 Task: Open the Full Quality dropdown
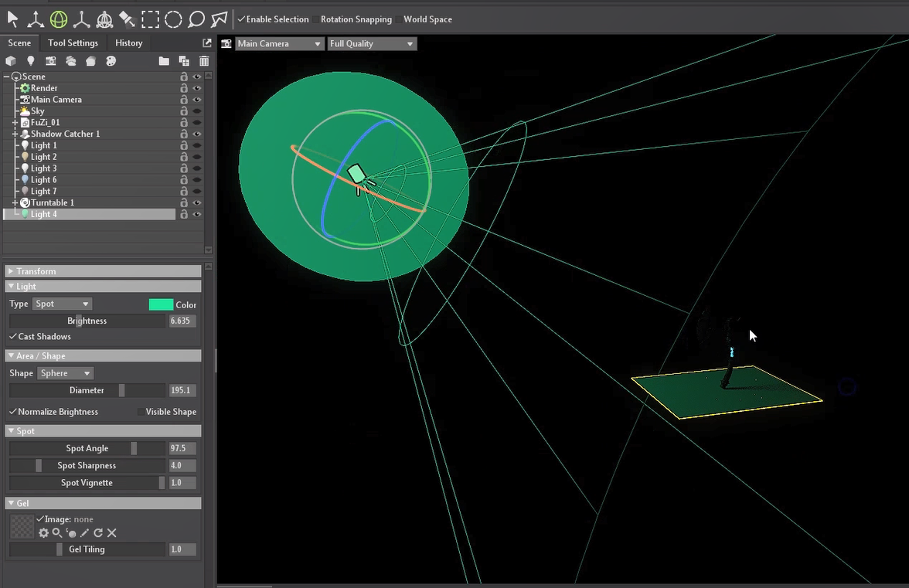(372, 44)
